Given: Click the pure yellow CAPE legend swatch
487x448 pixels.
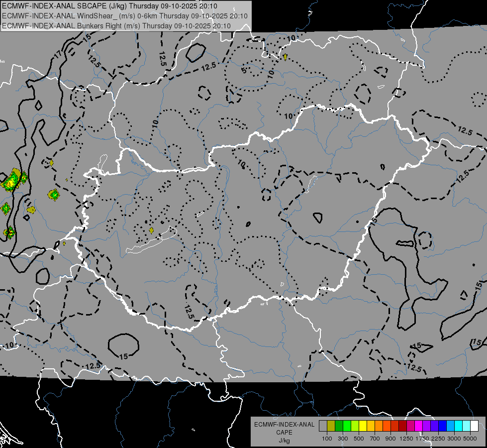Looking at the screenshot, I should click(363, 426).
